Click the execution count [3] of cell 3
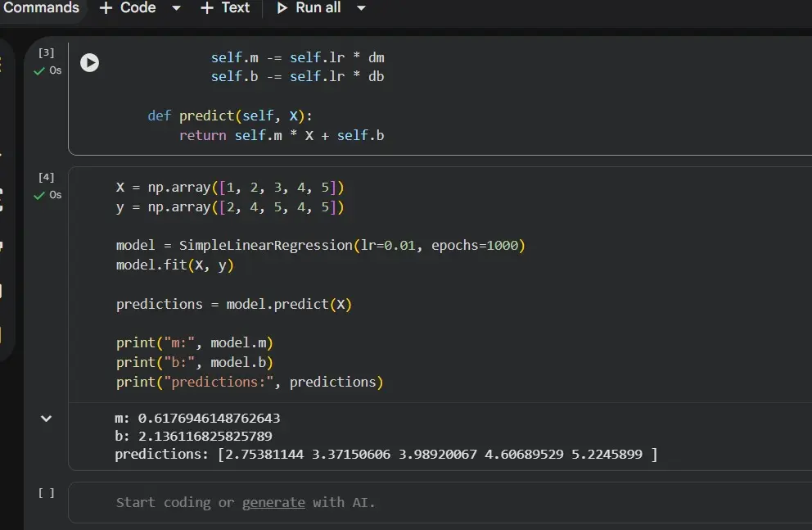 pyautogui.click(x=46, y=53)
